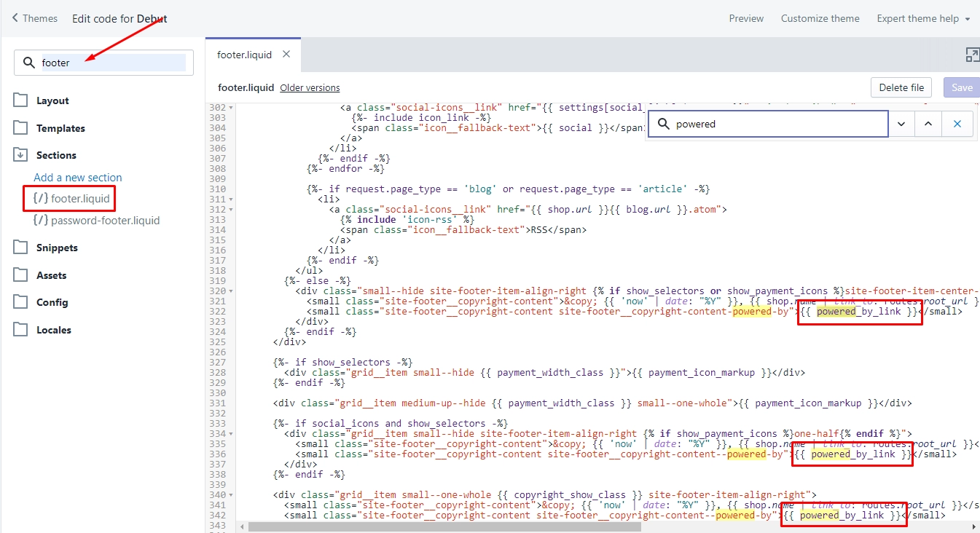Click scrollbar left arrow in editor
Screen dimensions: 980x533
(241, 526)
